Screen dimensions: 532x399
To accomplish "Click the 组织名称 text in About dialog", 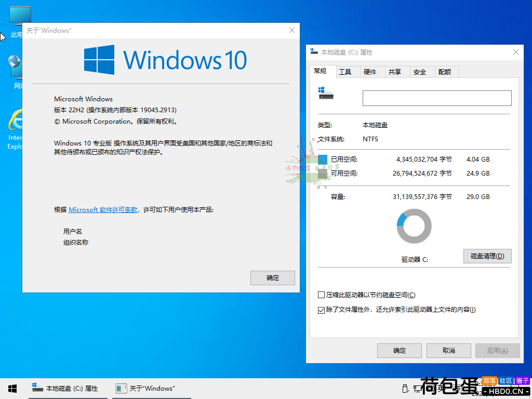I will click(x=76, y=242).
